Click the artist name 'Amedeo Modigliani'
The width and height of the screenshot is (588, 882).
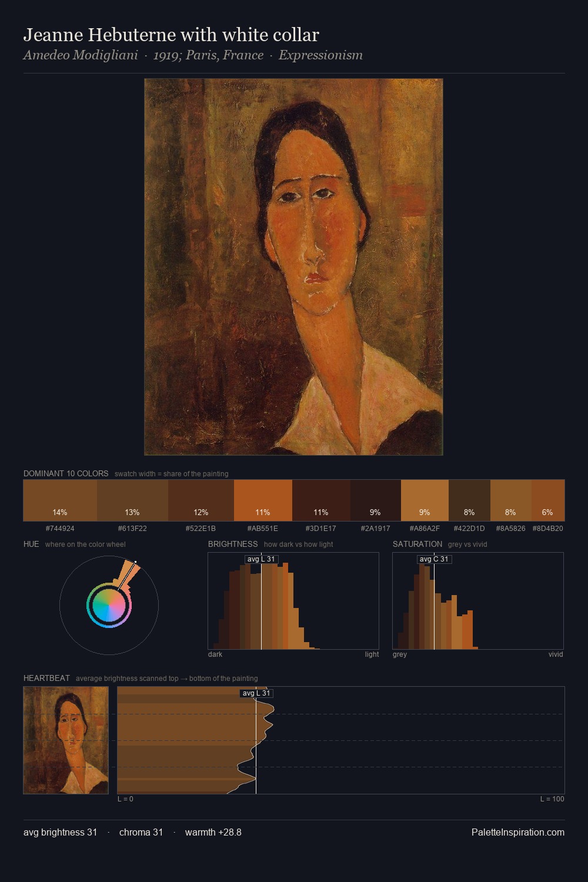(81, 55)
